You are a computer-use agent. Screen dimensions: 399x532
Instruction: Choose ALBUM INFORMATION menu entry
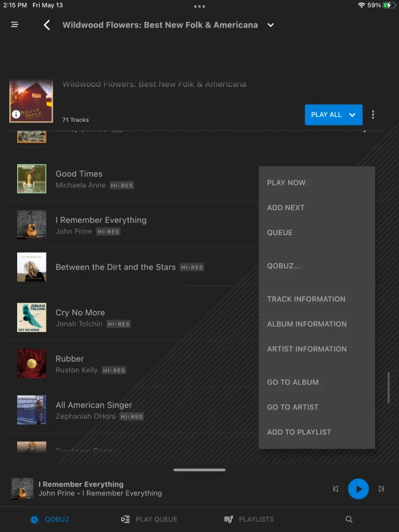pos(307,324)
